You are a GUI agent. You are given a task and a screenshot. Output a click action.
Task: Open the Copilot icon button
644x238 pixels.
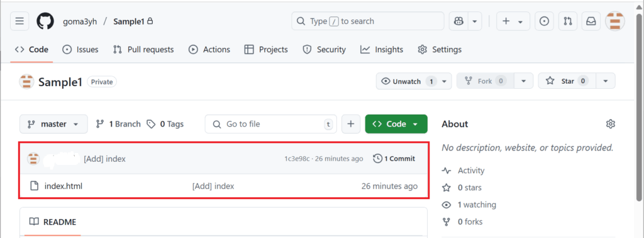[x=458, y=21]
